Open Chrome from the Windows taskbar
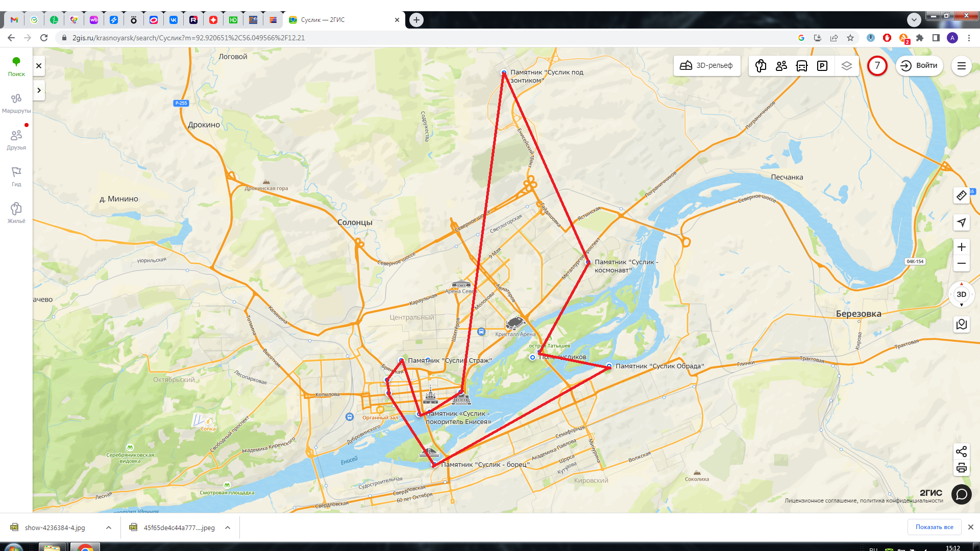The image size is (980, 551). pyautogui.click(x=85, y=547)
